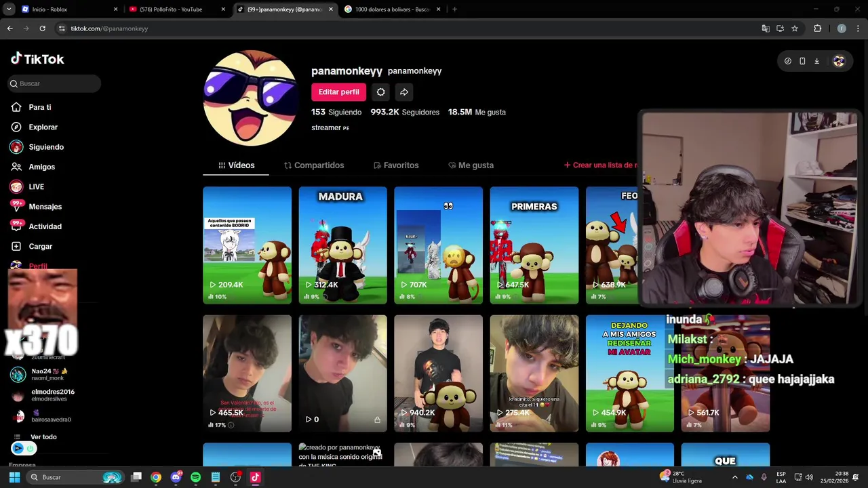
Task: Open the Chrome extensions puzzle icon
Action: point(817,28)
